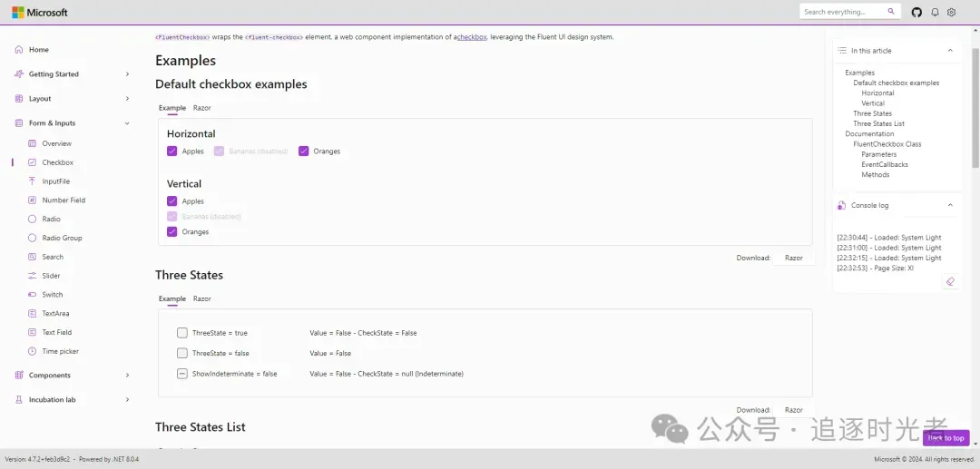
Task: Uncheck the vertical Apples checkbox
Action: [171, 201]
